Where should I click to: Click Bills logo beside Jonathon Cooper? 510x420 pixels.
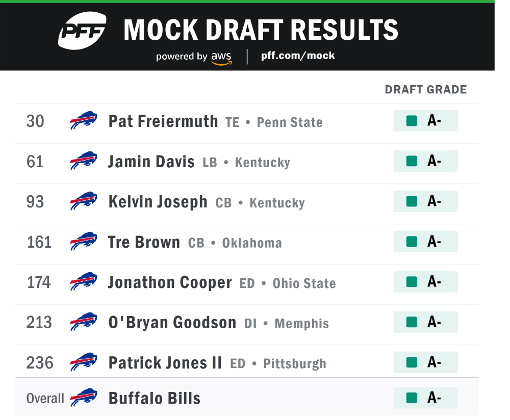(x=83, y=282)
